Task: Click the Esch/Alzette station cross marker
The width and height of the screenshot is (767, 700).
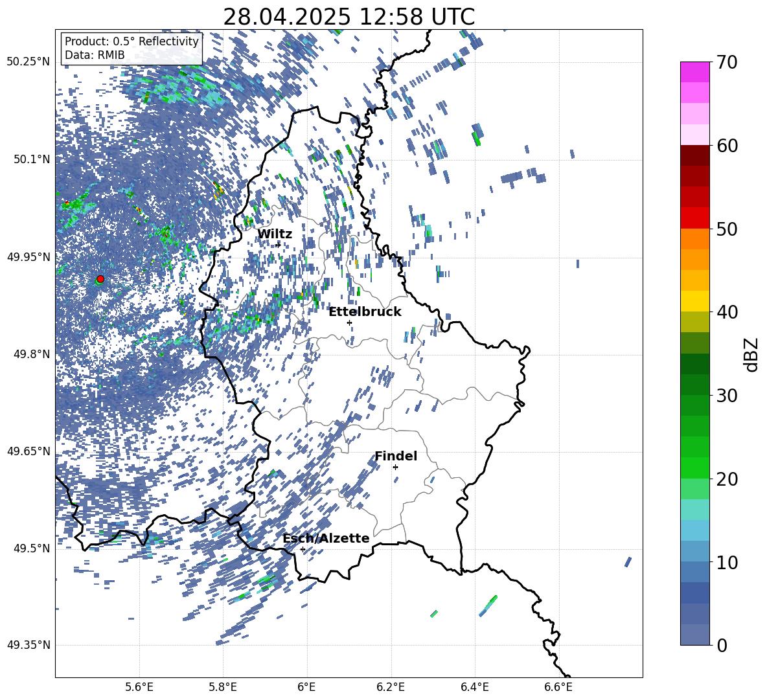Action: click(x=303, y=549)
